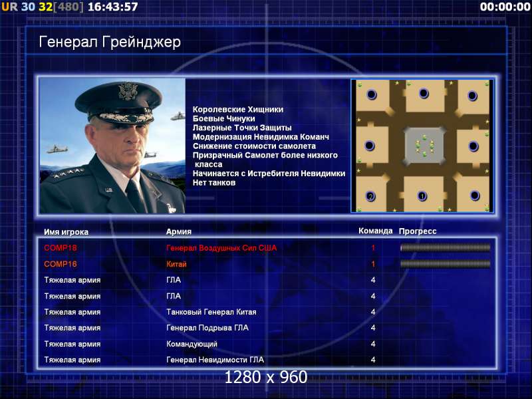The height and width of the screenshot is (399, 532).
Task: Click feature line 'Королевские Хищники'
Action: (x=238, y=109)
